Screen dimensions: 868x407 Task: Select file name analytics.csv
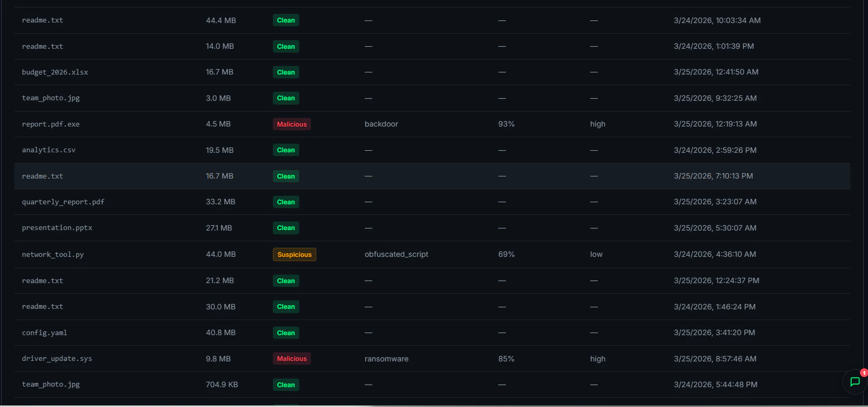pyautogui.click(x=49, y=150)
